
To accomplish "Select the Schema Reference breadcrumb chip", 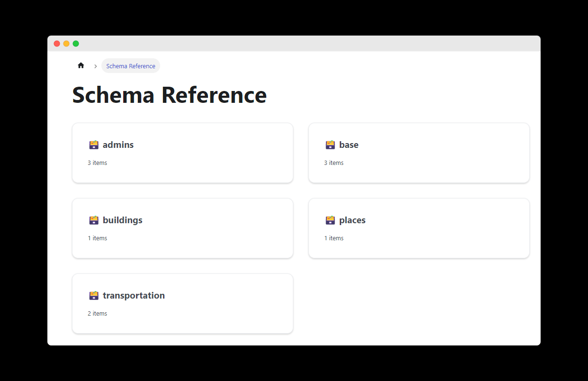I will pos(130,66).
